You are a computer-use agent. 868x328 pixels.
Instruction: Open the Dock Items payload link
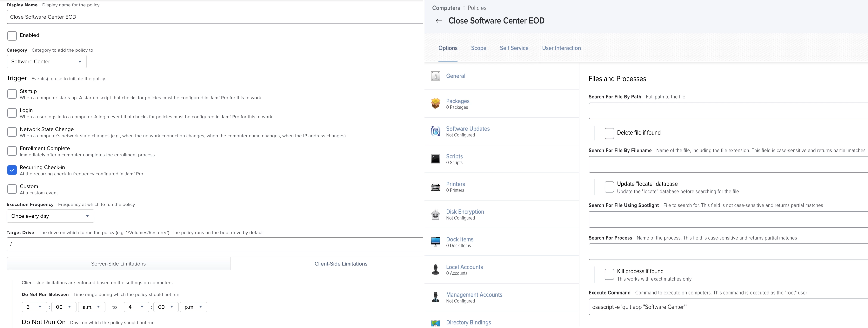(x=460, y=239)
